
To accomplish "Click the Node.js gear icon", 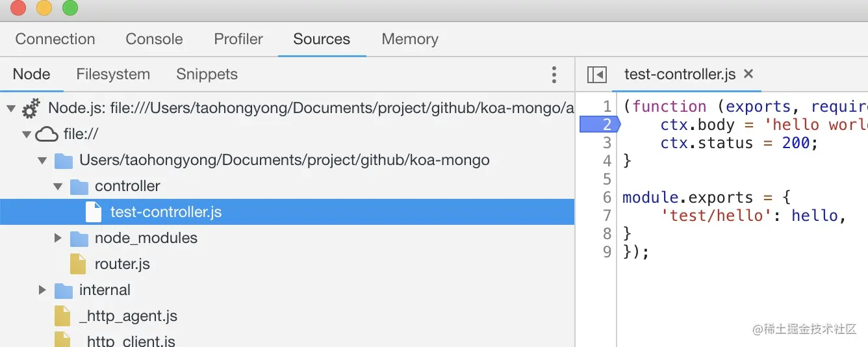I will 31,108.
